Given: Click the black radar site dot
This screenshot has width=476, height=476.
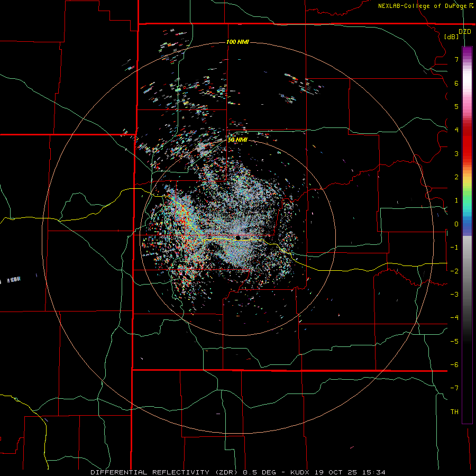Looking at the screenshot, I should pos(238,237).
